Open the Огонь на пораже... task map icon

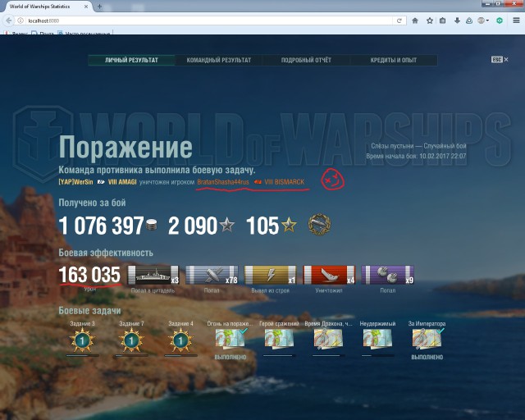point(231,338)
